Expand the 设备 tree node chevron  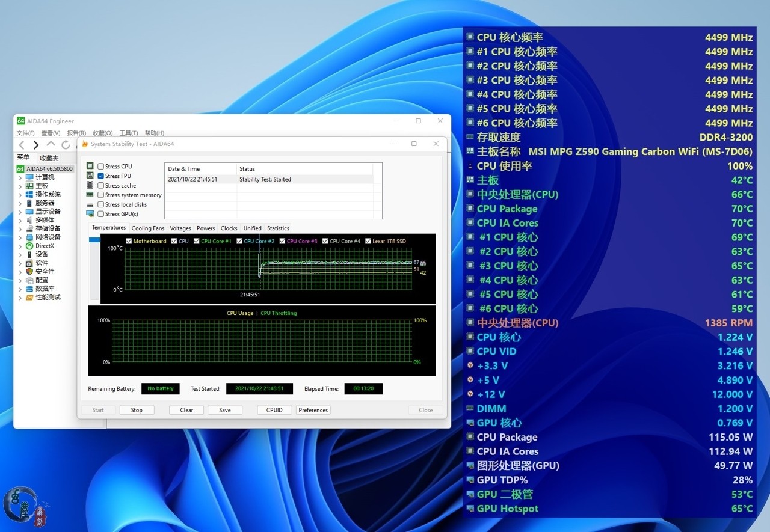tap(20, 255)
